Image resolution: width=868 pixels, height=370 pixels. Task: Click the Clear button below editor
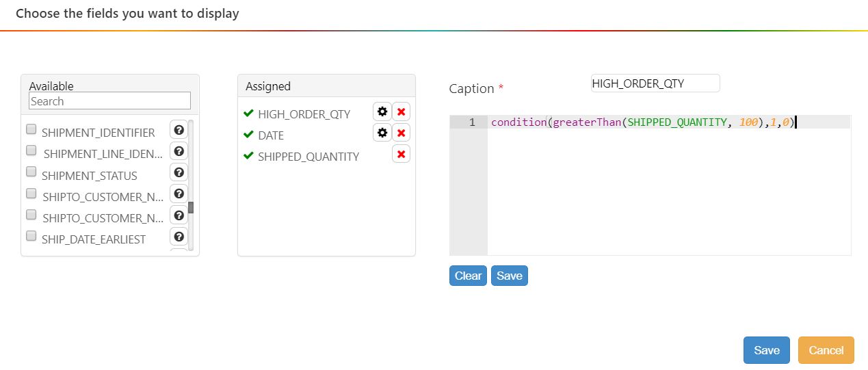(x=468, y=276)
